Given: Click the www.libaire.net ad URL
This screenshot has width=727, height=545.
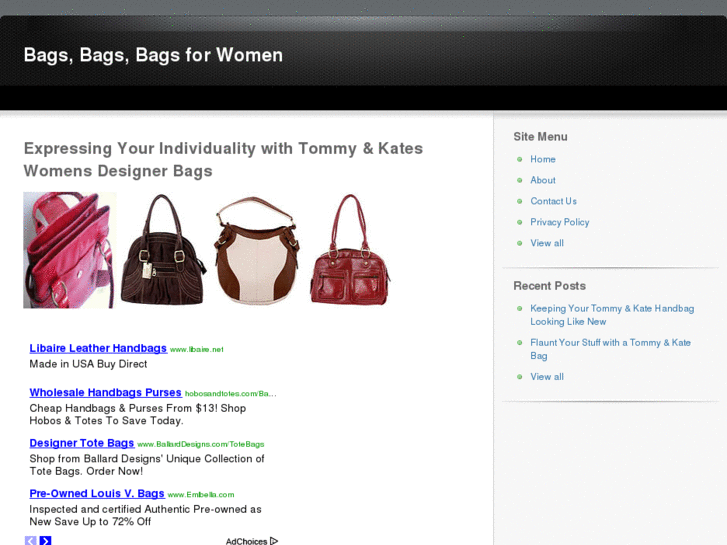Looking at the screenshot, I should [197, 349].
